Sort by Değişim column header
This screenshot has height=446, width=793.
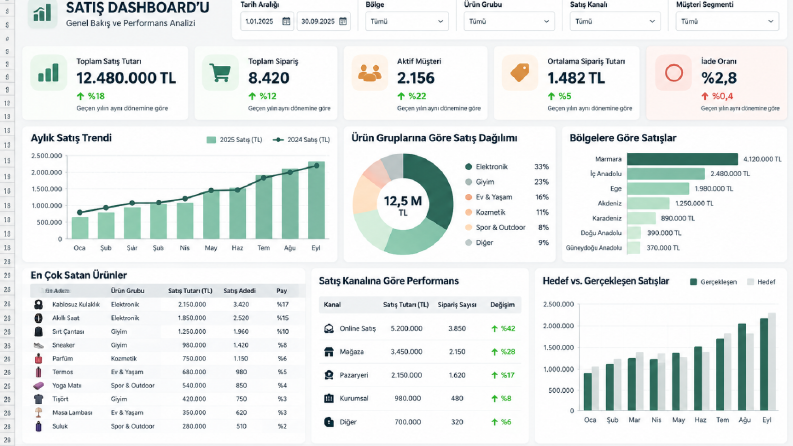[502, 304]
